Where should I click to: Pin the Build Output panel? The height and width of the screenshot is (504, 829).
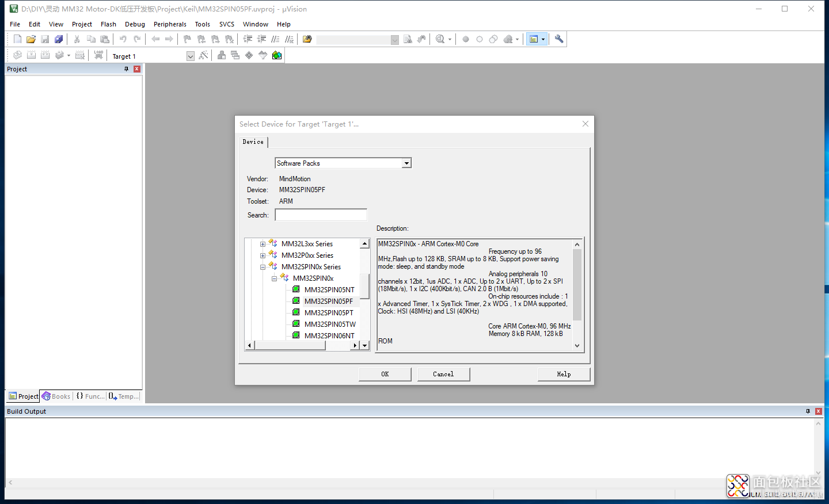pos(808,411)
